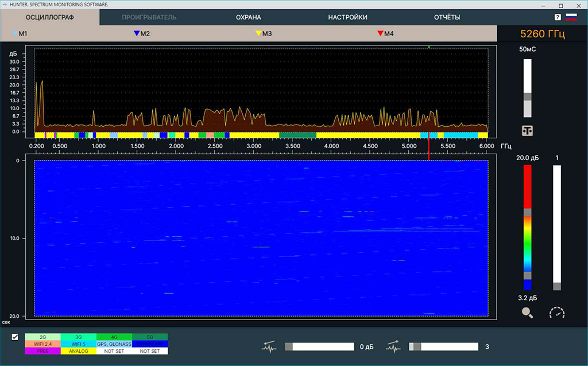Click the speedometer gauge icon
The image size is (588, 366).
click(557, 313)
